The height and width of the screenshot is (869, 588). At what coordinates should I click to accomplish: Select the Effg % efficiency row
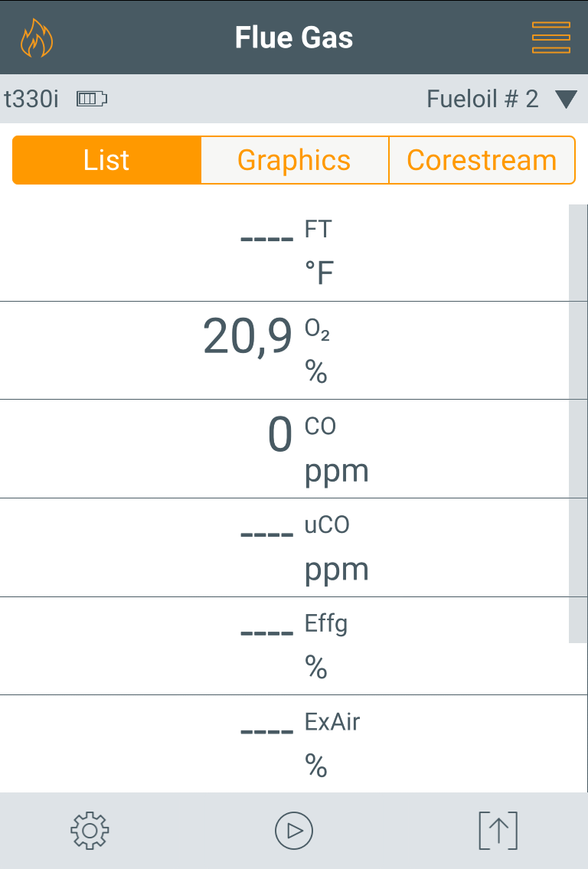(285, 645)
